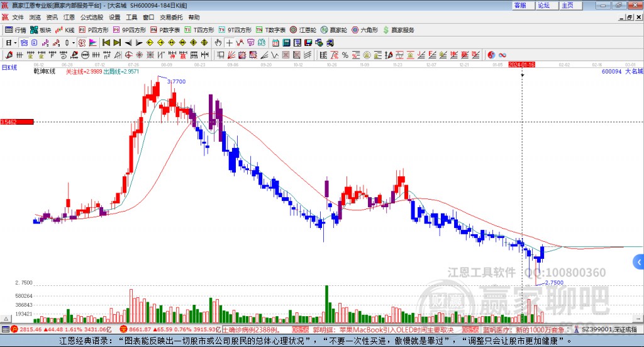The height and width of the screenshot is (347, 644).
Task: Open the 行情 market quotes view
Action: 16,30
